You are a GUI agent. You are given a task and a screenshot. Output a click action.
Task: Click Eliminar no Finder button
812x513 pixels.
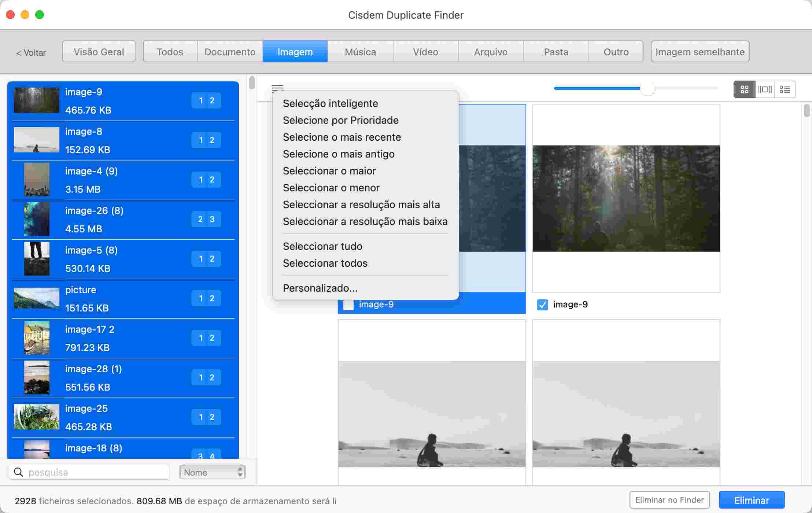point(669,500)
